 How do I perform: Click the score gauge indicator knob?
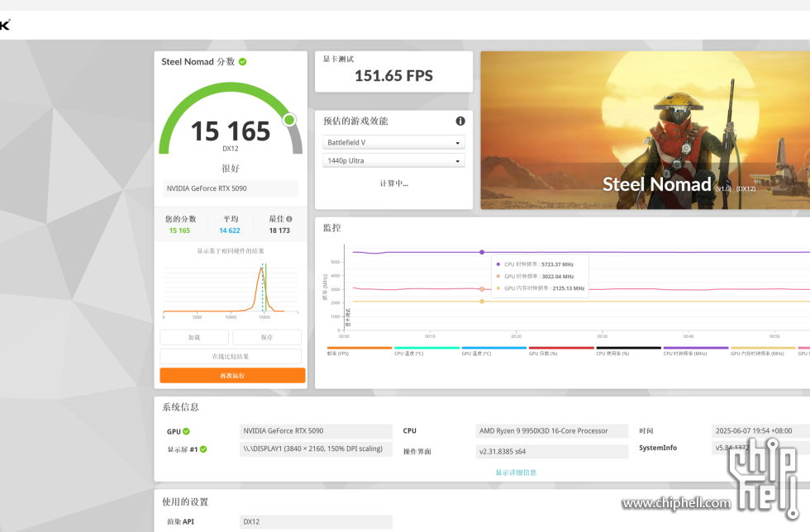tap(289, 120)
